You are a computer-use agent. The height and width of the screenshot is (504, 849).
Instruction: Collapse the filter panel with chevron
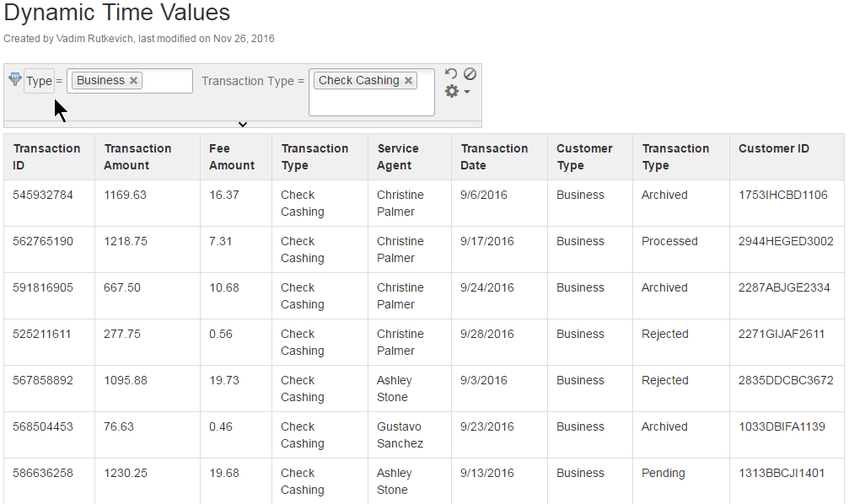click(243, 125)
